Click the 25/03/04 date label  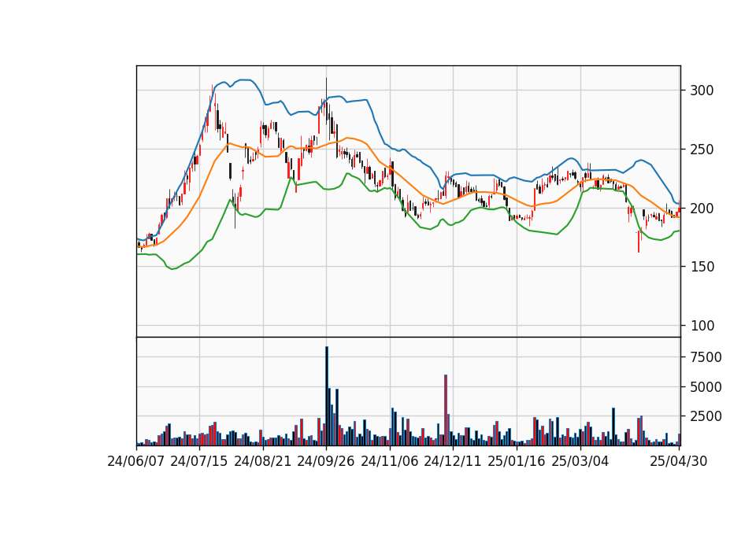click(x=580, y=461)
